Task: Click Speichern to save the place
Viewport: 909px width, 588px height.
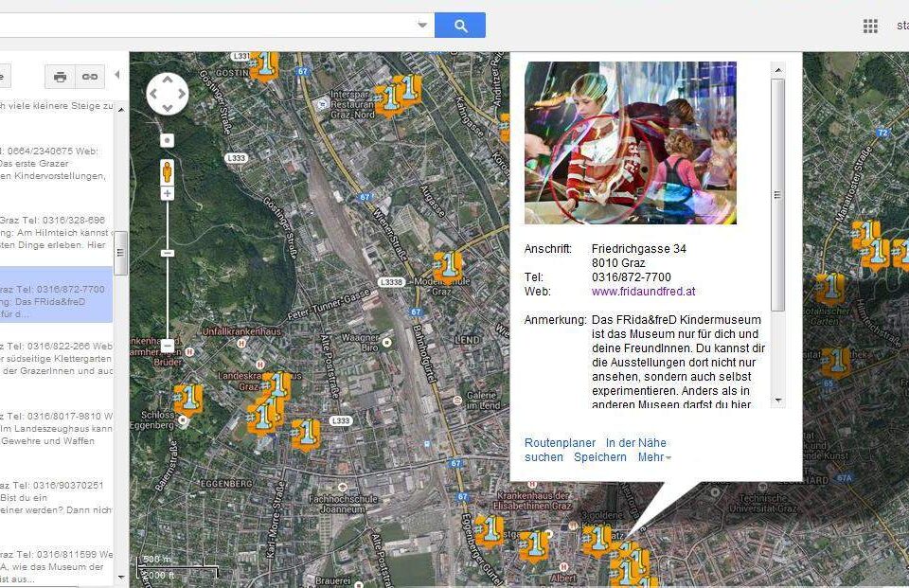Action: pos(599,457)
